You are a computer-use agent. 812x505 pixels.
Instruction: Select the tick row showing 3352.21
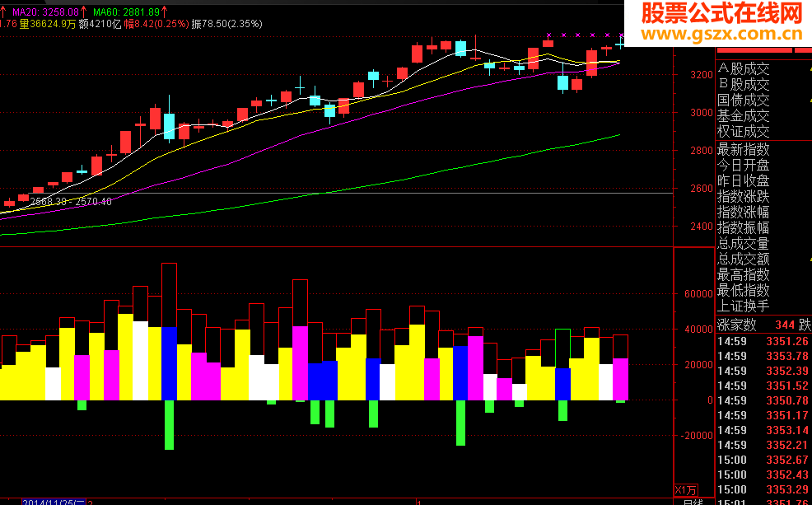pyautogui.click(x=764, y=445)
